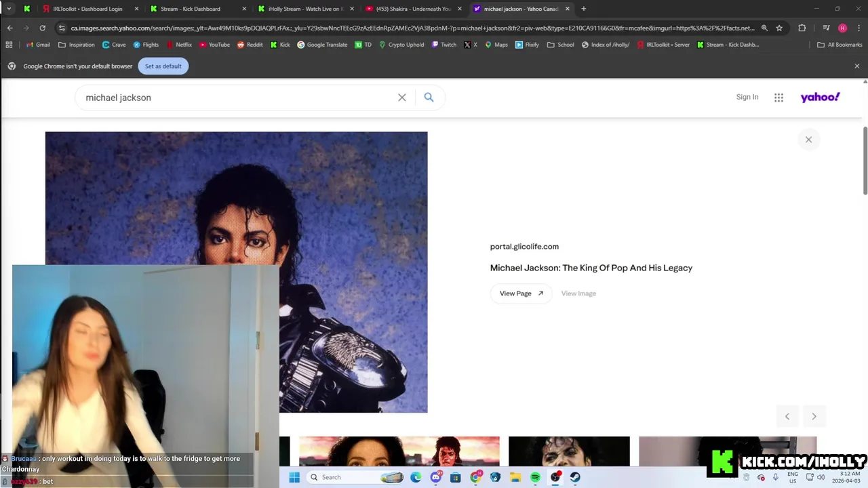This screenshot has width=868, height=488.
Task: Switch to IRLToolkit Dashboard Login tab
Action: pyautogui.click(x=91, y=9)
